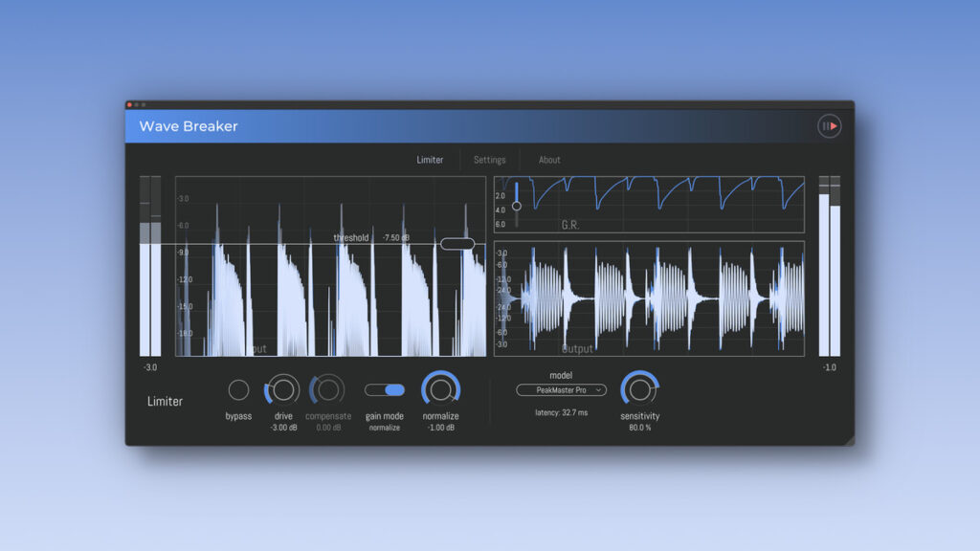Select the Limiter tab
The width and height of the screenshot is (980, 551).
point(431,160)
